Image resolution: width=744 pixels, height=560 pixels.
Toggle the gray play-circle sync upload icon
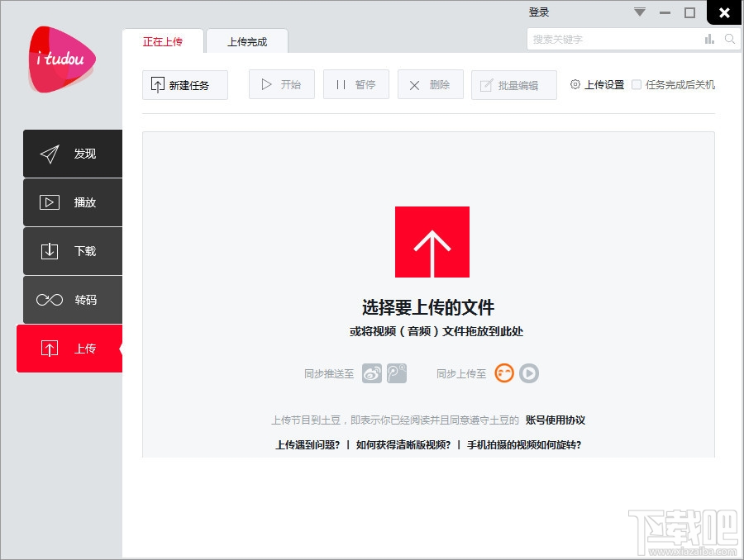coord(529,373)
